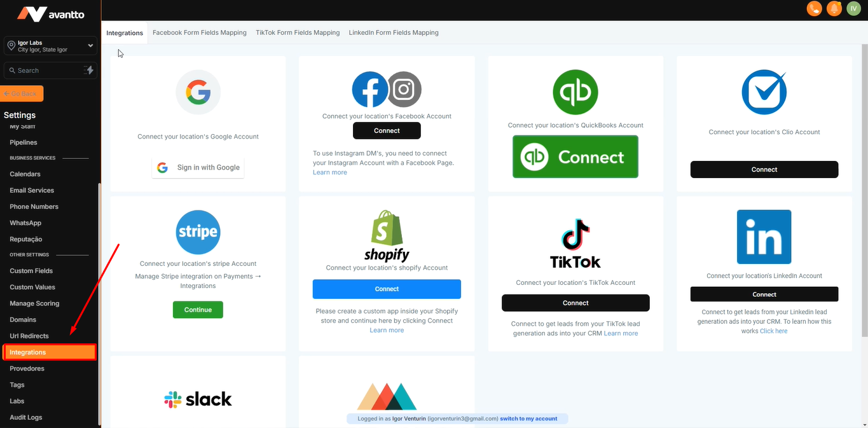Click the Google logo icon
Screen dimensions: 868x428
coord(198,92)
